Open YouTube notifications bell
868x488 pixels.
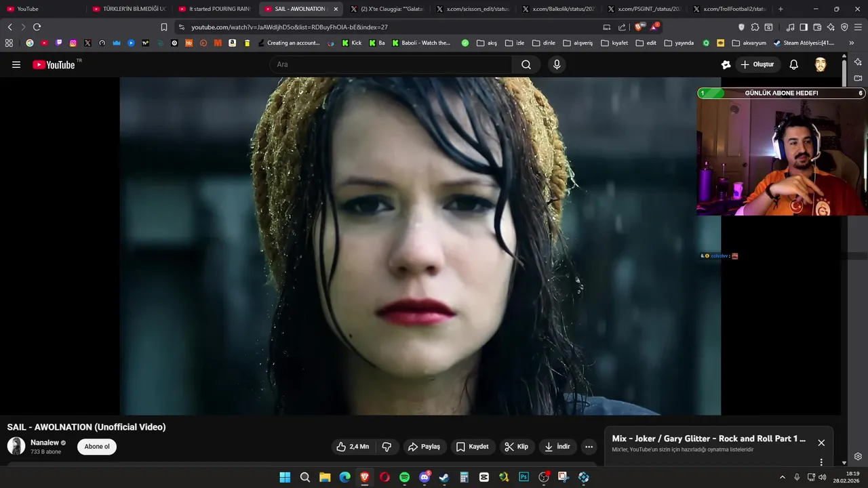[x=793, y=64]
